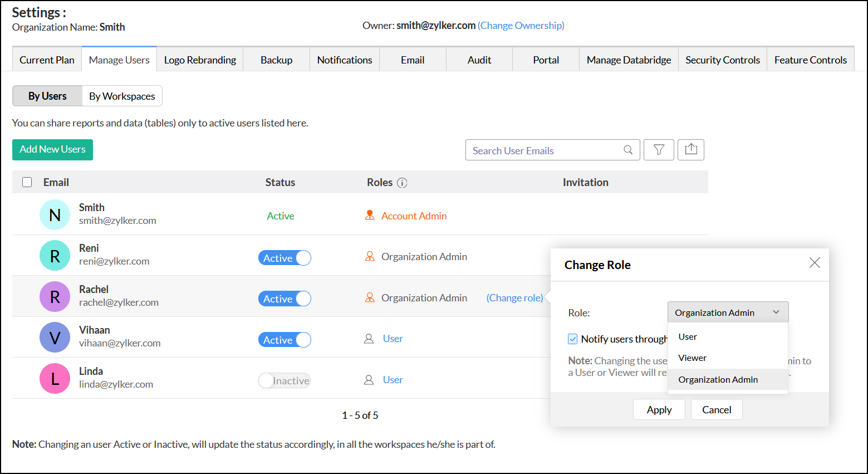Close the Change Role dialog
Viewport: 868px width, 474px height.
coord(815,263)
